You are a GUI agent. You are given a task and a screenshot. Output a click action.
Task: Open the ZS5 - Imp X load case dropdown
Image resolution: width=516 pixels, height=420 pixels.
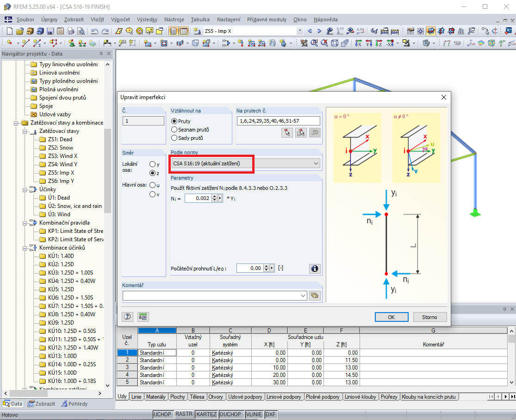point(300,31)
